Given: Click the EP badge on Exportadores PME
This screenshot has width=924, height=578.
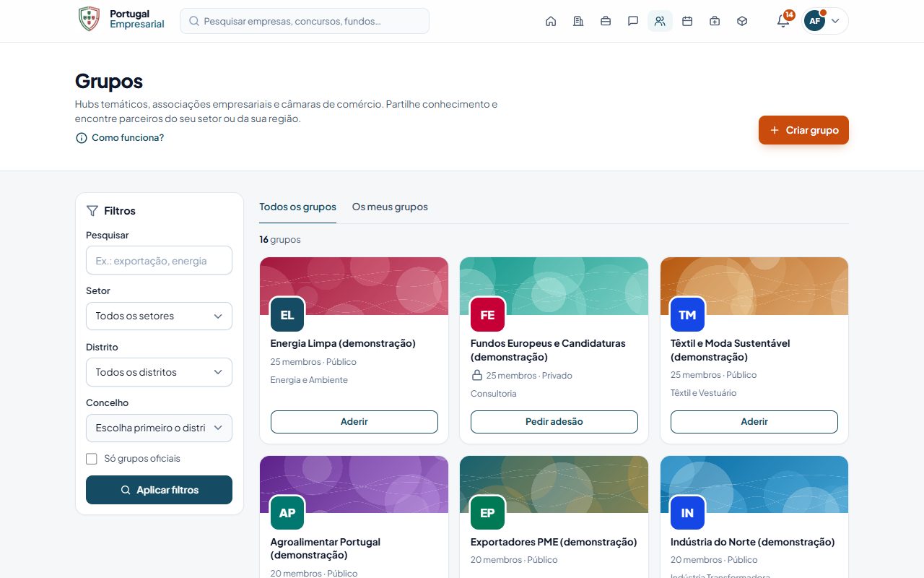Looking at the screenshot, I should tap(487, 513).
